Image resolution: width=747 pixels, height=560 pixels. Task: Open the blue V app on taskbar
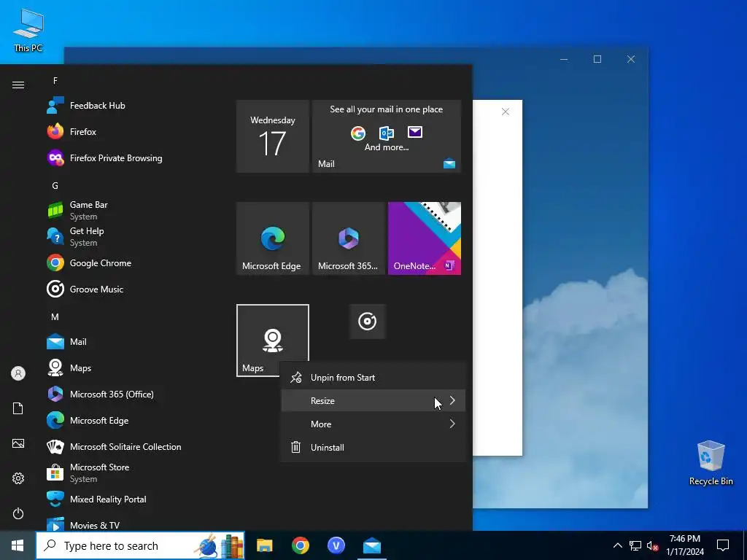(x=336, y=545)
